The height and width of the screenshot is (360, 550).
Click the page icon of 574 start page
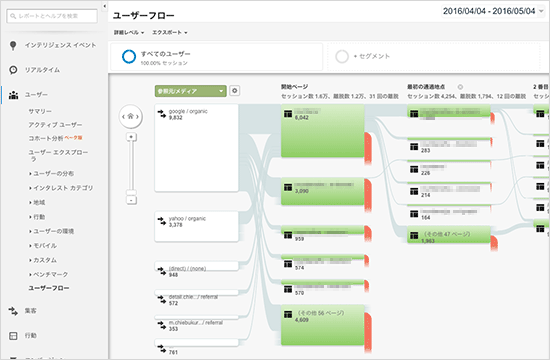pos(288,264)
